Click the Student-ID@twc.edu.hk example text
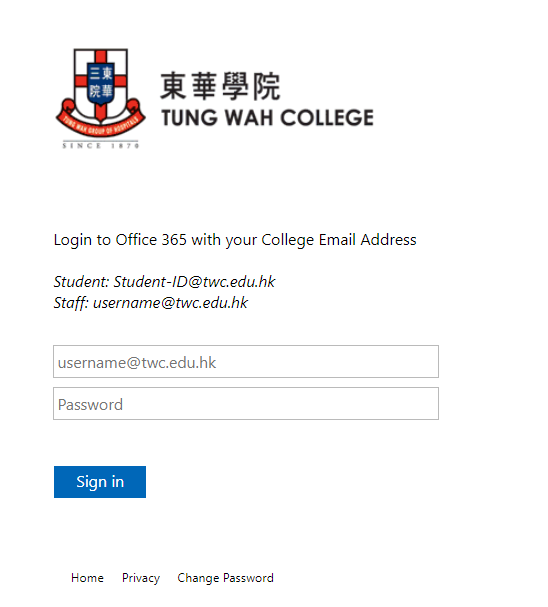The image size is (548, 607). point(194,282)
